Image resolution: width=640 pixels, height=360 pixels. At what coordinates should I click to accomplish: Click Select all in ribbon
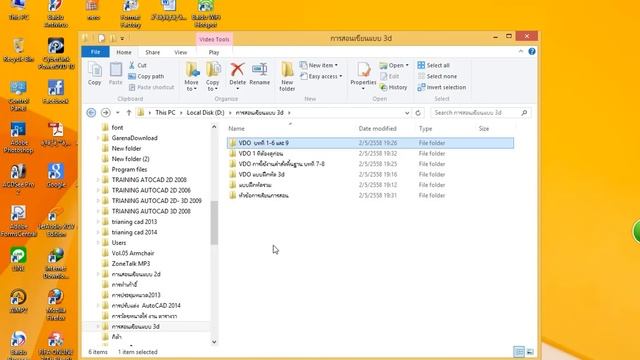[433, 65]
